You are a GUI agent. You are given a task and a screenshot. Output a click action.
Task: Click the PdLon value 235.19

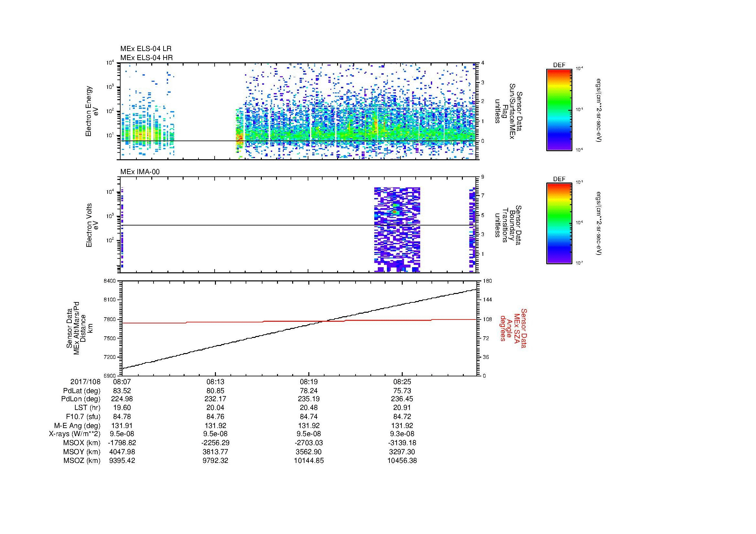[x=309, y=399]
